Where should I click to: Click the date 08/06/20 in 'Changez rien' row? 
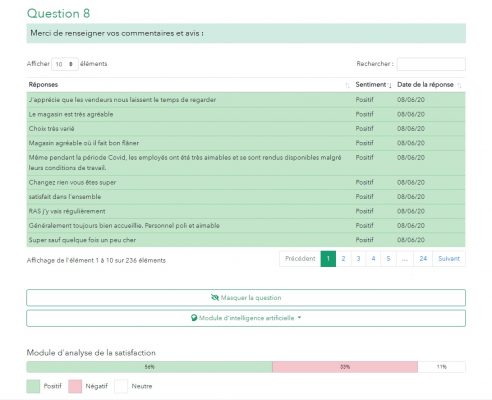(x=411, y=182)
